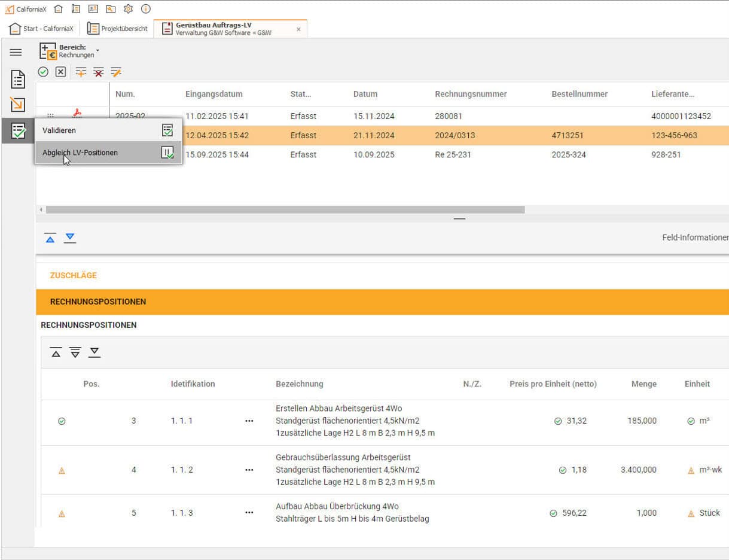The width and height of the screenshot is (729, 560).
Task: Click the edit row icon with pencil
Action: pyautogui.click(x=116, y=72)
